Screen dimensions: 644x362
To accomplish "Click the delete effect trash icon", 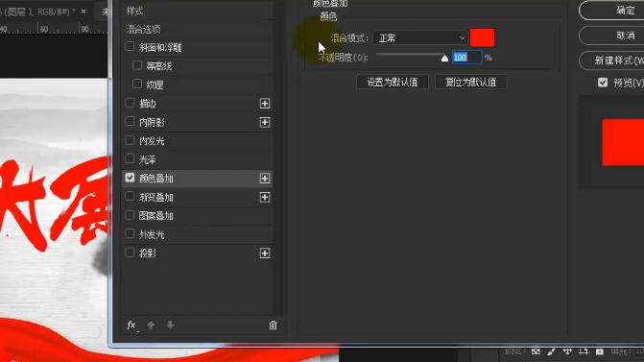I will pyautogui.click(x=273, y=326).
